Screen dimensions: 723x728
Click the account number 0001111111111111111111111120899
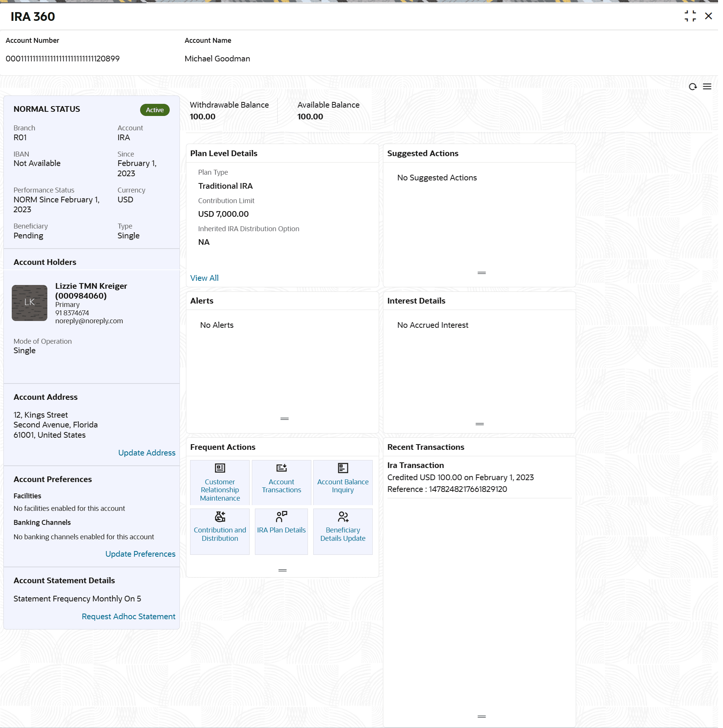click(x=62, y=59)
